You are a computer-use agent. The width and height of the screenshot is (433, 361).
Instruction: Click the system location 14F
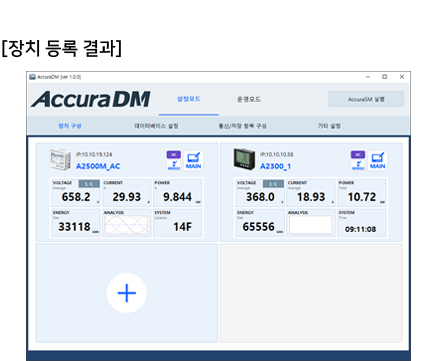coord(182,227)
